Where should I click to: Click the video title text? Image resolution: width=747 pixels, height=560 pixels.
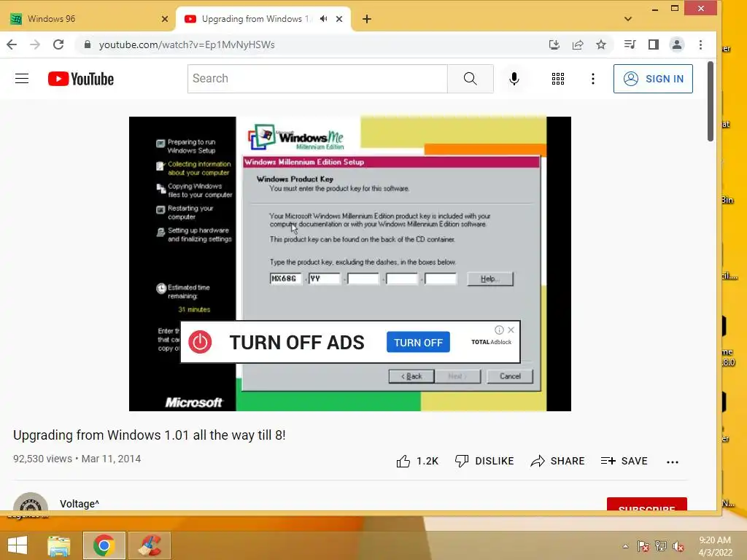pyautogui.click(x=149, y=435)
